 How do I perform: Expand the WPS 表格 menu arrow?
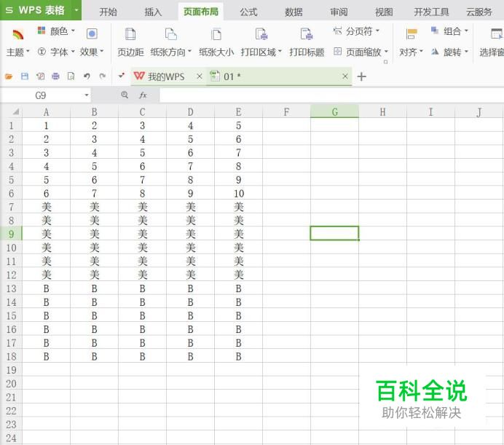76,10
